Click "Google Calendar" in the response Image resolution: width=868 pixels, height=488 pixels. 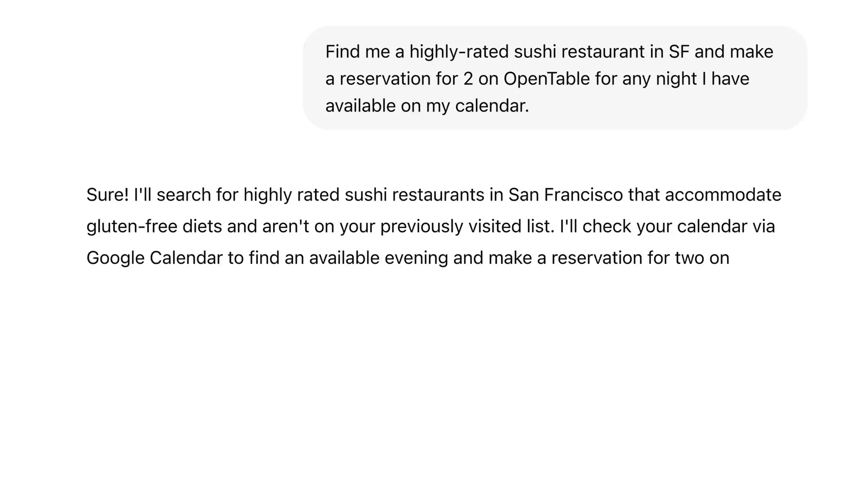[155, 258]
